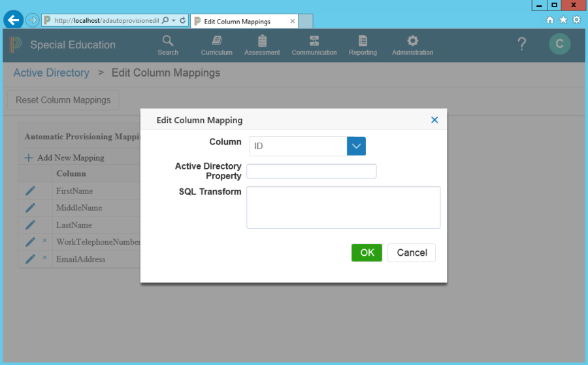
Task: Open the user avatar C menu
Action: pyautogui.click(x=559, y=44)
